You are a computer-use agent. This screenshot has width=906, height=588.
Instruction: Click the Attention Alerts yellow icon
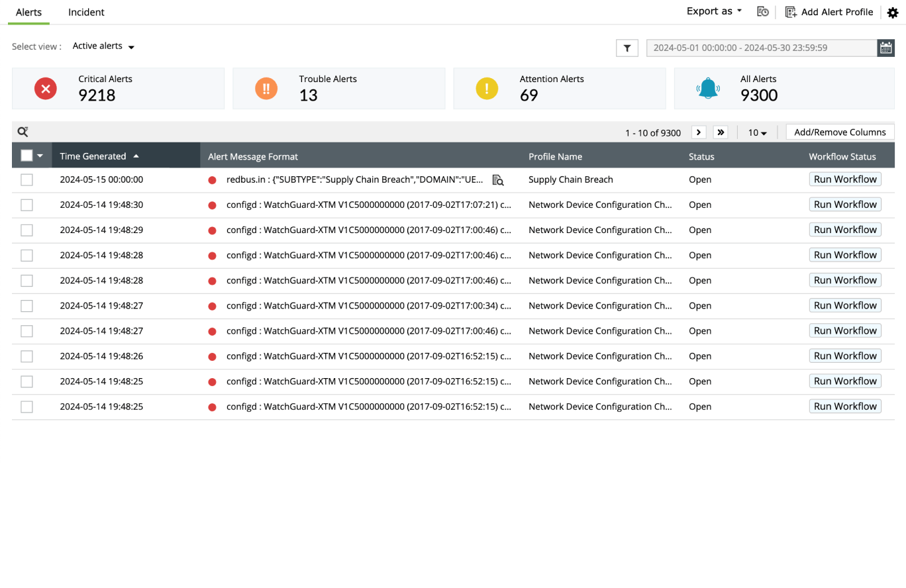pyautogui.click(x=487, y=88)
